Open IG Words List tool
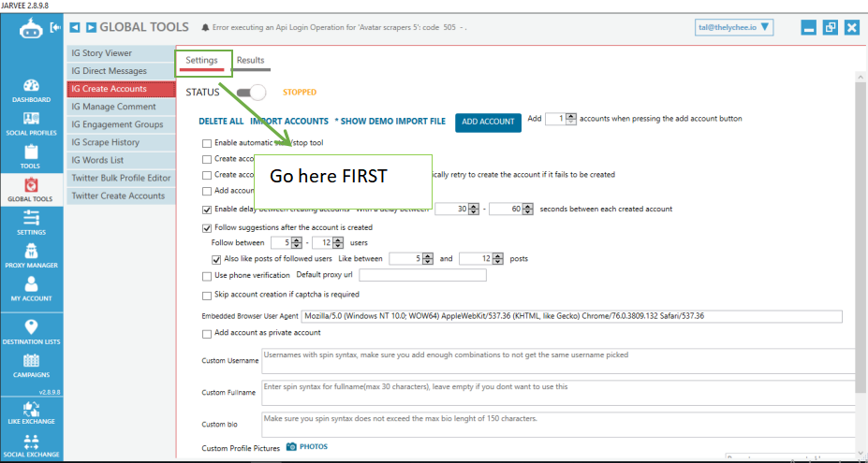 point(121,160)
